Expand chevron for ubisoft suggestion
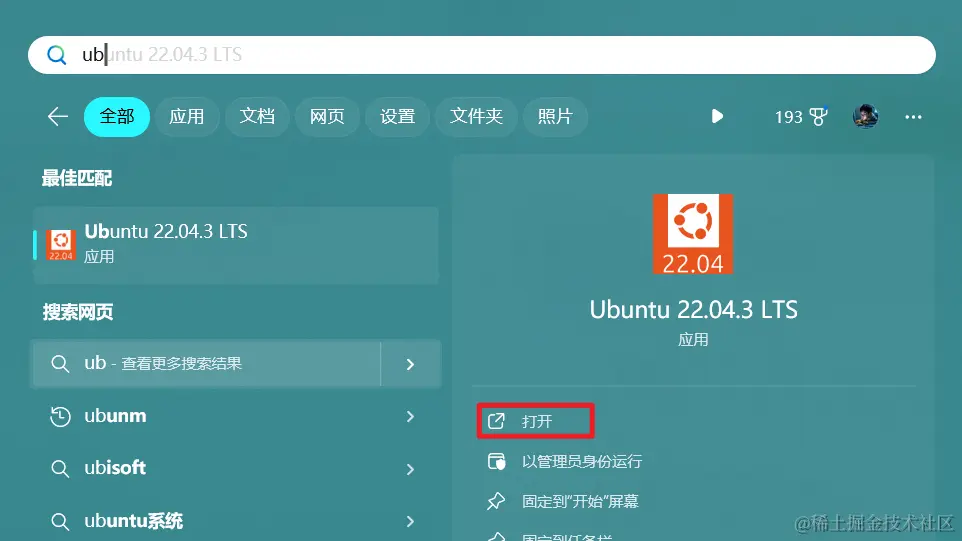 point(410,469)
